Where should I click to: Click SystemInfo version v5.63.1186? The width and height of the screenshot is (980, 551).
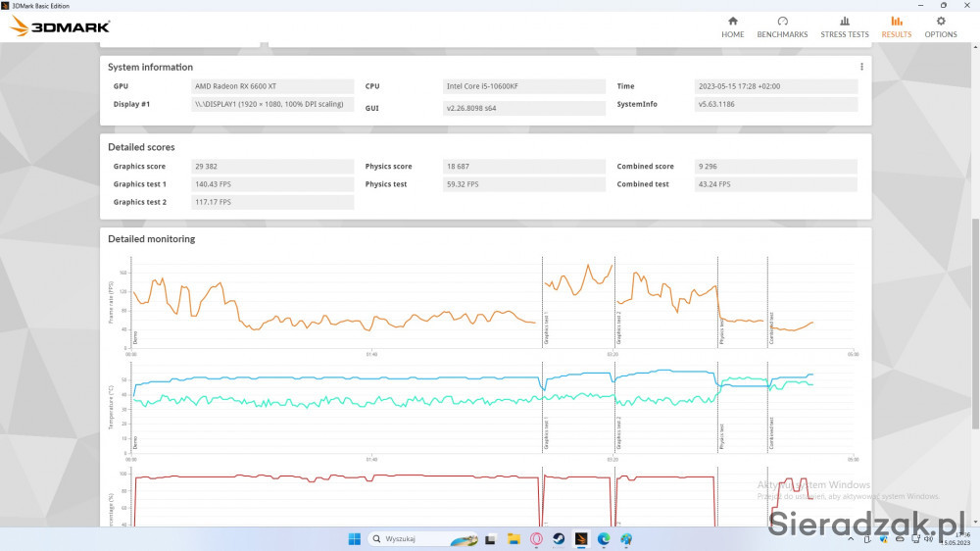(775, 104)
